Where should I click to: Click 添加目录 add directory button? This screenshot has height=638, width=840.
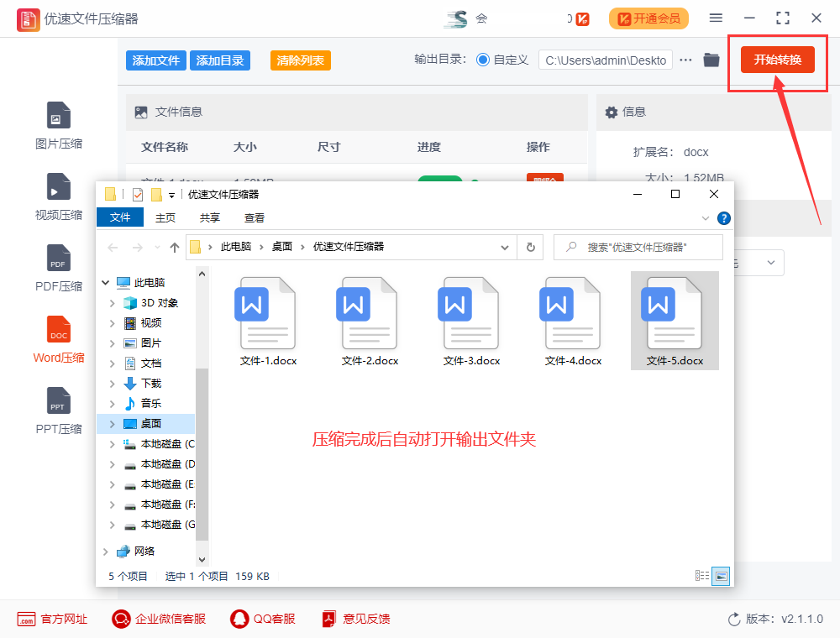219,60
